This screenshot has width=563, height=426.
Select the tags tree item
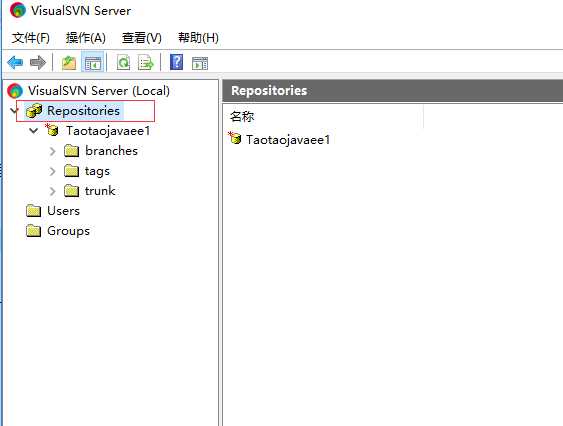(x=97, y=171)
